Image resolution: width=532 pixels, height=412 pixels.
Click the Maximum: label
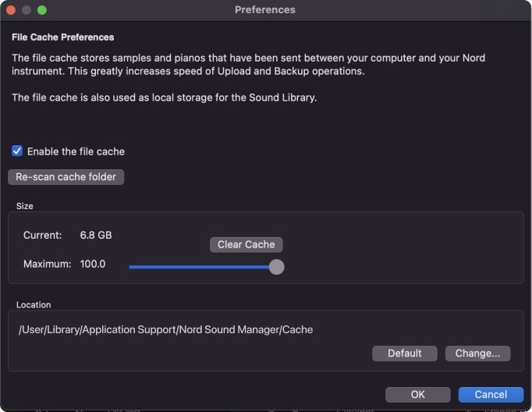47,264
